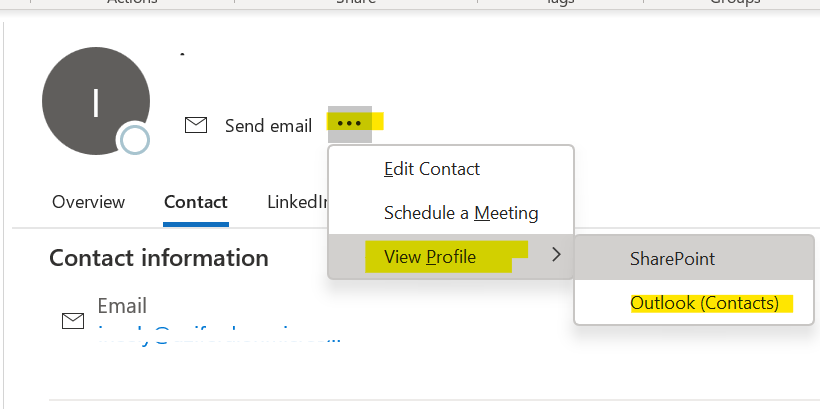The height and width of the screenshot is (409, 820).
Task: Open the Contact tab
Action: (196, 202)
